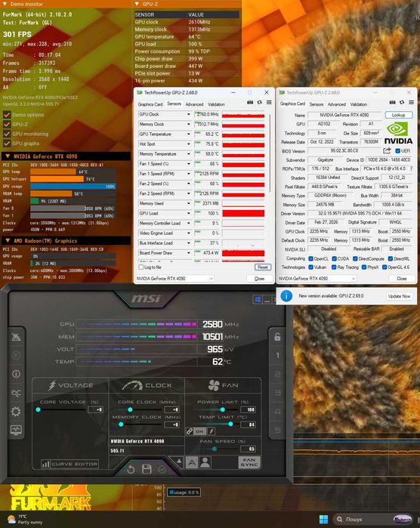This screenshot has height=528, width=420.
Task: Toggle auto fan 'A' icon in Afterburner
Action: click(192, 462)
